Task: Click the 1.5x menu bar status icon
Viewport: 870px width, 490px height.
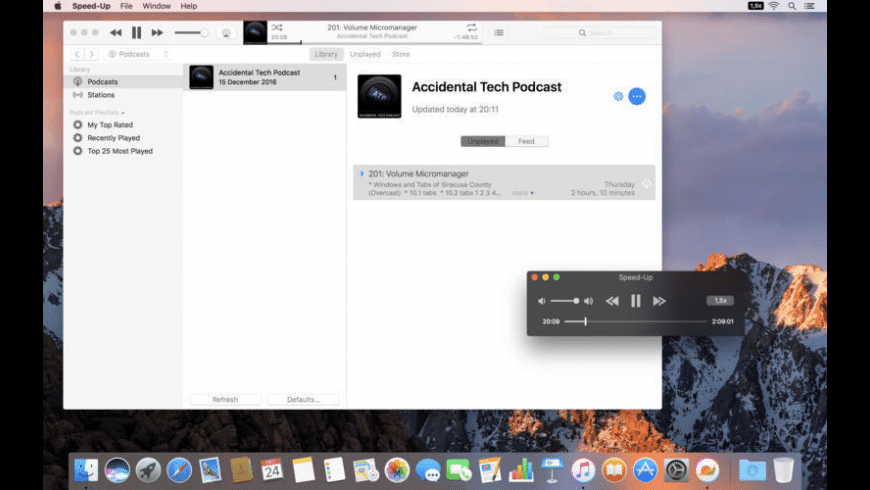Action: tap(756, 6)
